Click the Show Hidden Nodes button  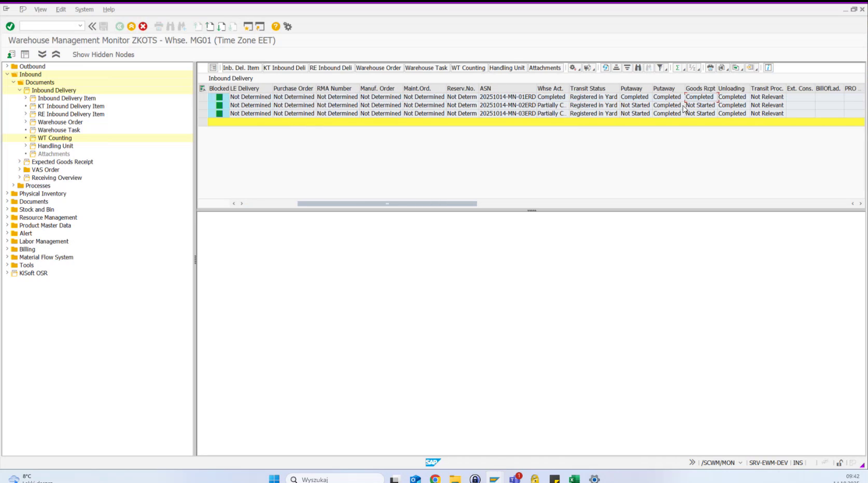tap(103, 54)
